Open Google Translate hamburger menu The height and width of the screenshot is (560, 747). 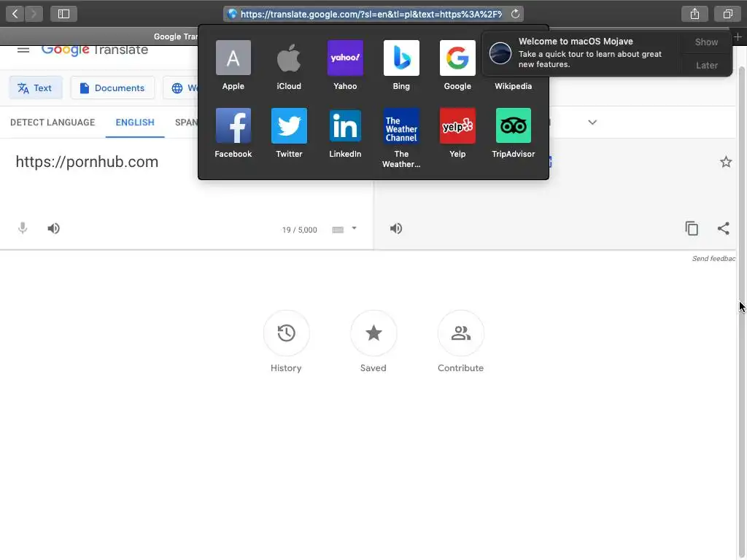point(23,50)
